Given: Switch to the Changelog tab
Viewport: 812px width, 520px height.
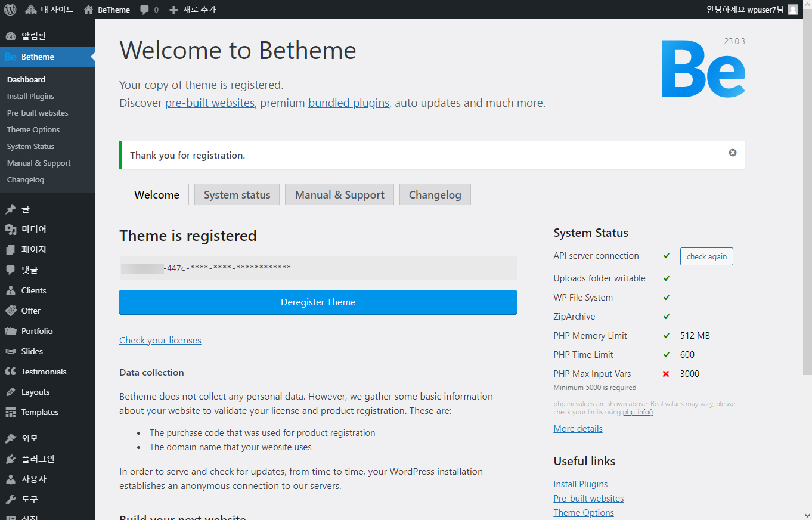Looking at the screenshot, I should [435, 194].
